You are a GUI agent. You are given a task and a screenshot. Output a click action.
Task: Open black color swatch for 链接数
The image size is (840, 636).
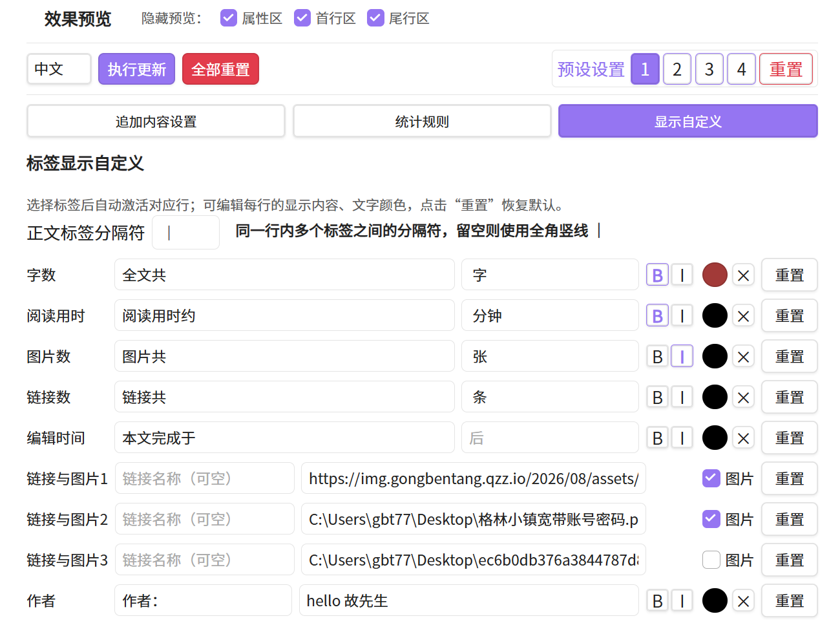715,397
